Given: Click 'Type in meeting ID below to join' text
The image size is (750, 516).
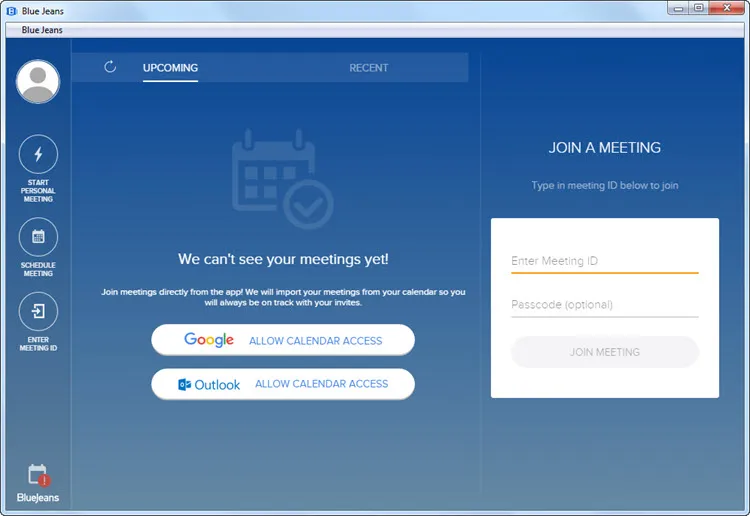Looking at the screenshot, I should (x=605, y=186).
